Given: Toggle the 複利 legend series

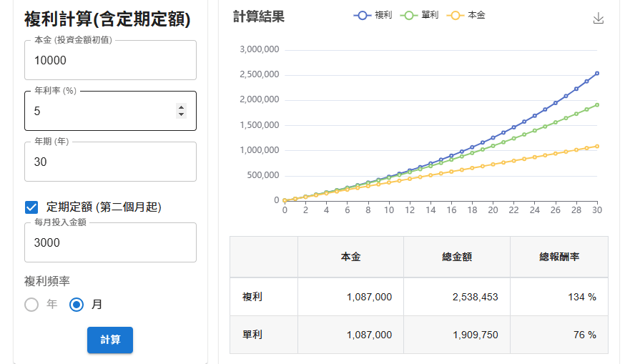Looking at the screenshot, I should pos(373,15).
